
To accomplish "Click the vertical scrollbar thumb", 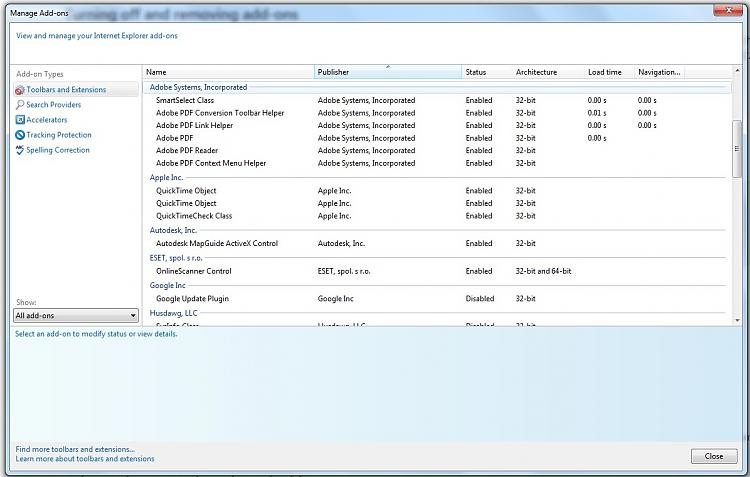I will tap(737, 148).
